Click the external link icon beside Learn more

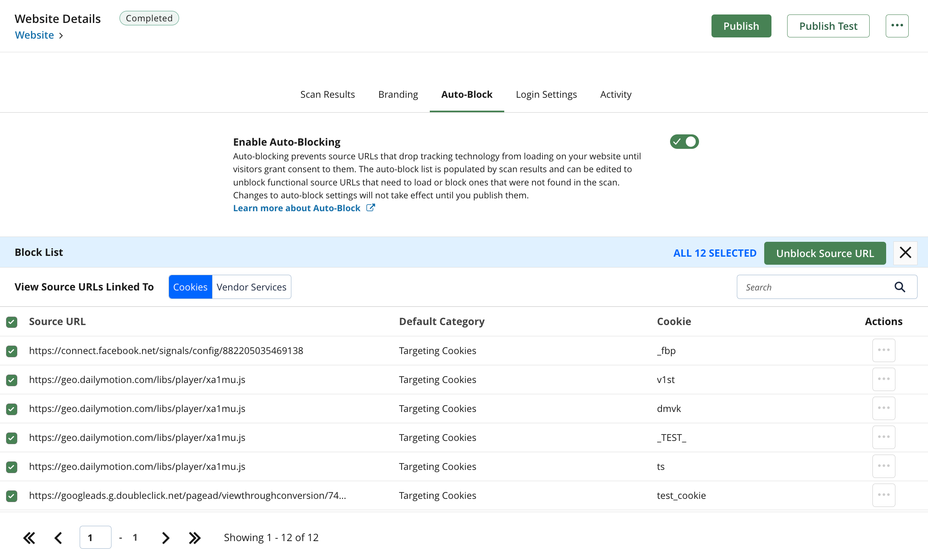[371, 208]
